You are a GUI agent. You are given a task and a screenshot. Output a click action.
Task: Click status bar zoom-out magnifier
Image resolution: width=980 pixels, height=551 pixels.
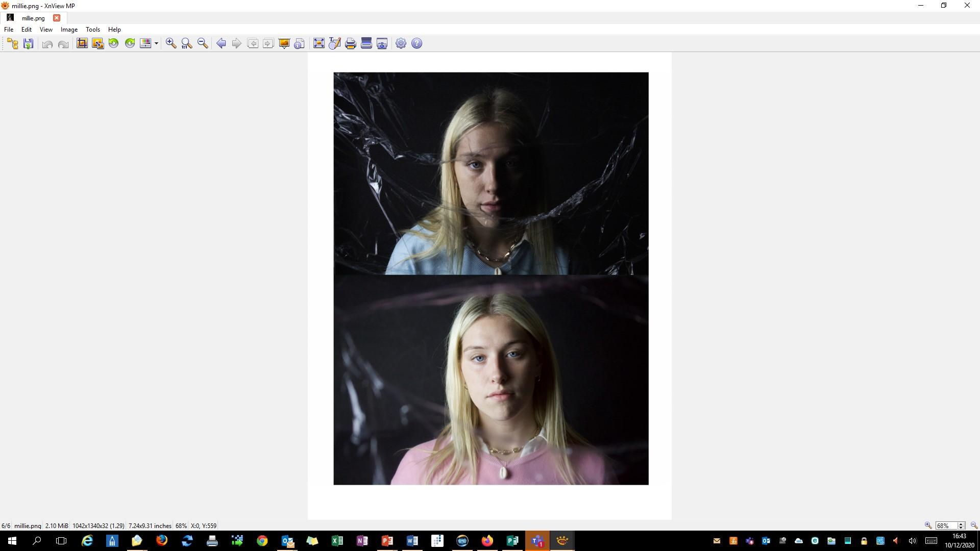point(973,525)
